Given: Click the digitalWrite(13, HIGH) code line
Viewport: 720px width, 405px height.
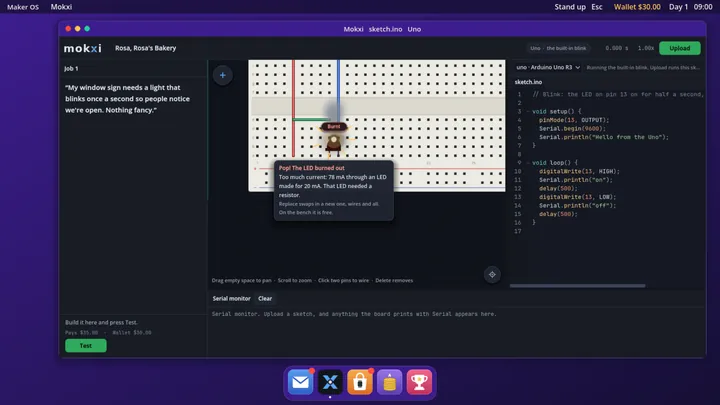Looking at the screenshot, I should pyautogui.click(x=579, y=171).
